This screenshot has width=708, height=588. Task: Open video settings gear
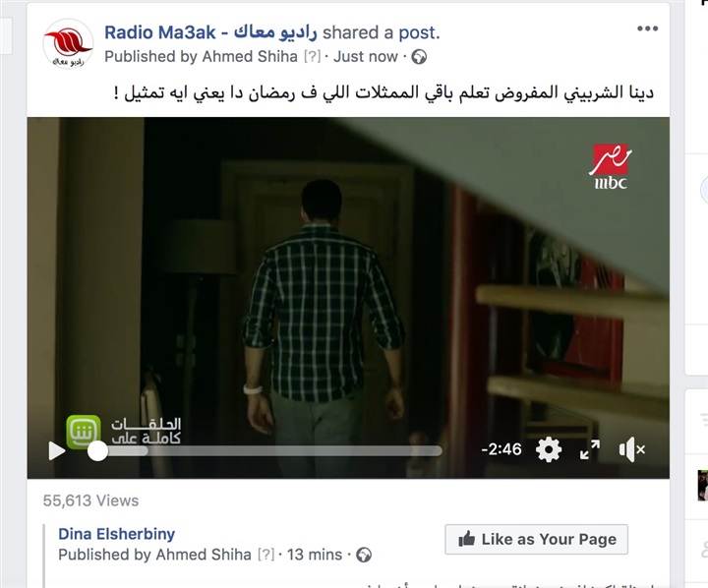[549, 449]
